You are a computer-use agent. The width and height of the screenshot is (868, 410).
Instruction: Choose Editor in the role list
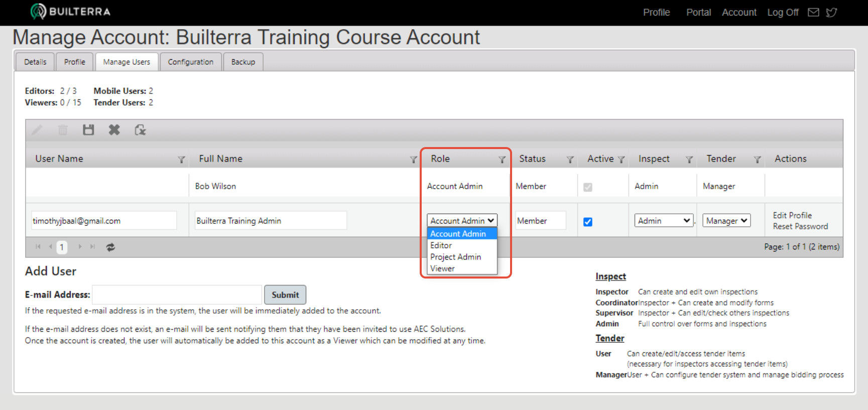462,245
